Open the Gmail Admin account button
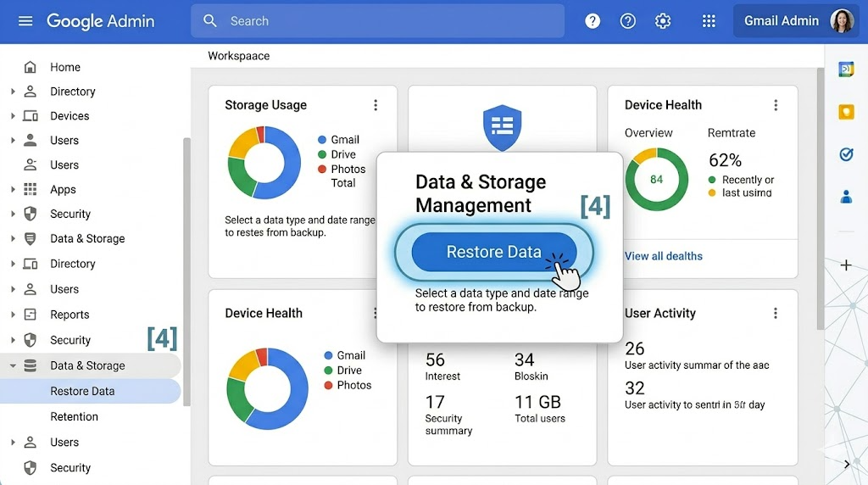Viewport: 868px width, 485px height. click(797, 21)
